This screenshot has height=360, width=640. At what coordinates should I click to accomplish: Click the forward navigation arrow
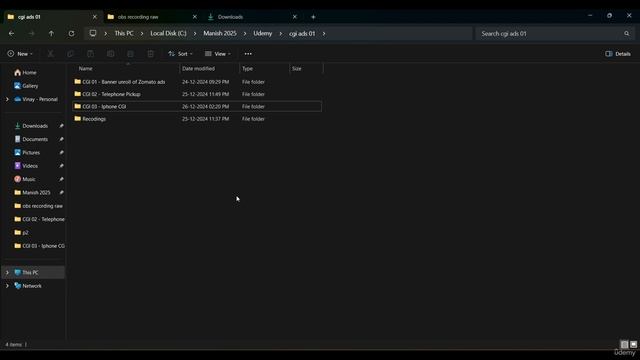tap(31, 33)
